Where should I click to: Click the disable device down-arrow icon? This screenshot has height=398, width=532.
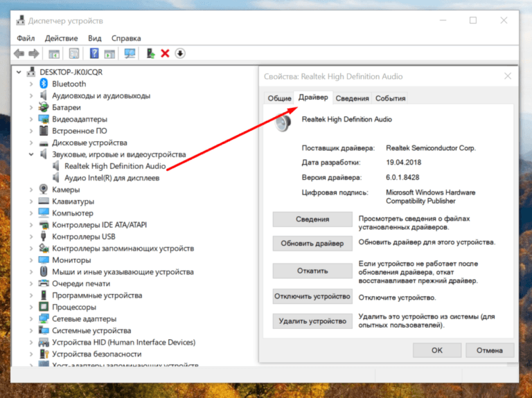[x=180, y=53]
